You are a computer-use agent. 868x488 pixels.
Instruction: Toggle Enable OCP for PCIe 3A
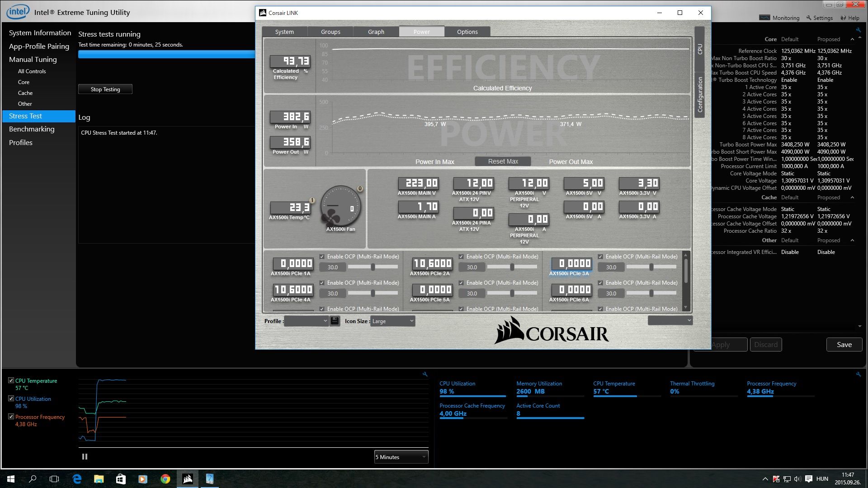pos(600,257)
